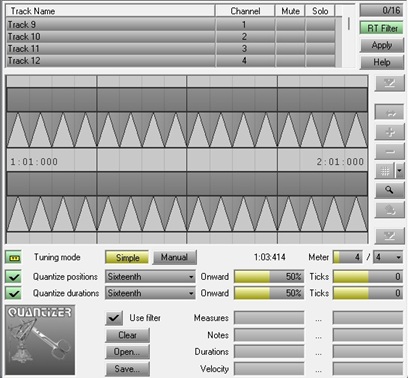The height and width of the screenshot is (378, 408).
Task: Adjust the Quantize durations Onward 50% slider
Action: point(269,293)
